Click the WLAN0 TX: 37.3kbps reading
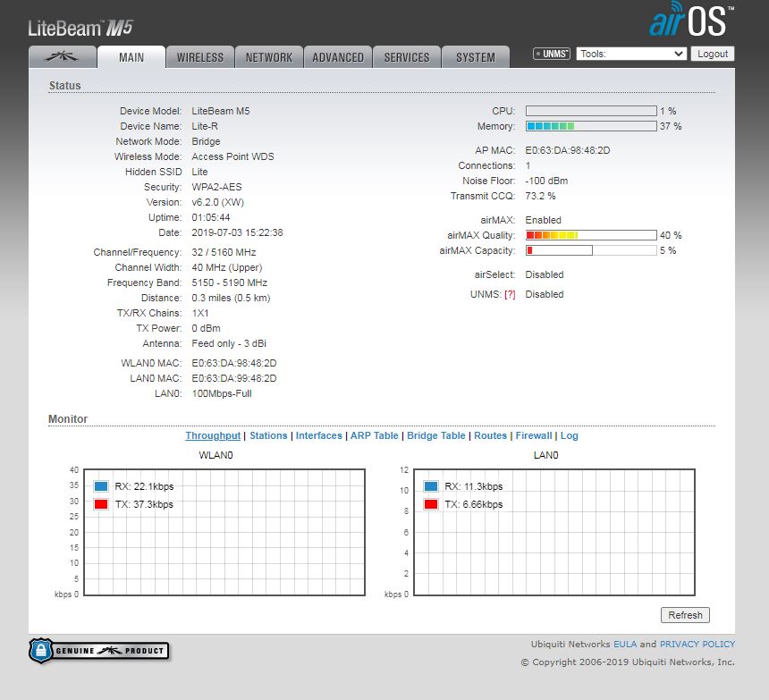Viewport: 769px width, 700px height. click(x=144, y=504)
